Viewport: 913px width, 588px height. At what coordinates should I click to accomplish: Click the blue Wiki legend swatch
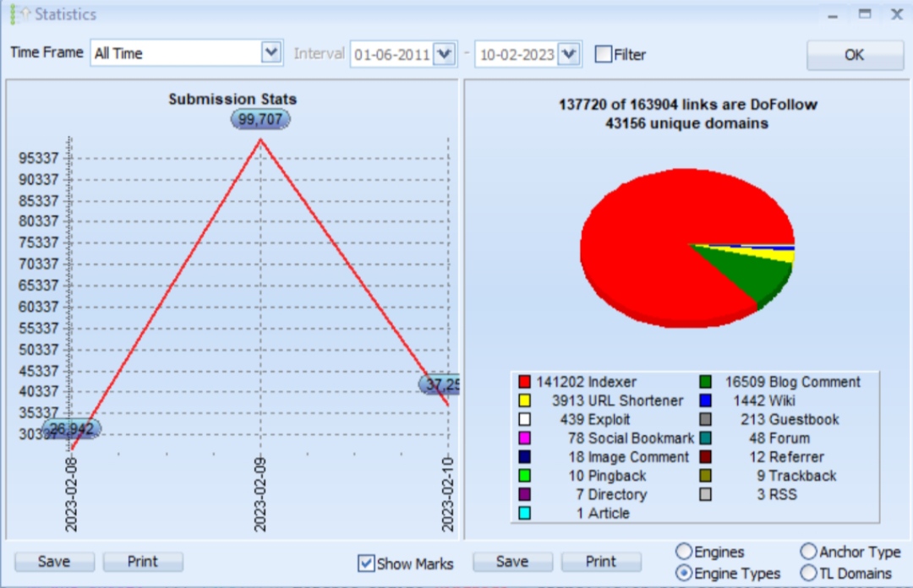click(705, 400)
